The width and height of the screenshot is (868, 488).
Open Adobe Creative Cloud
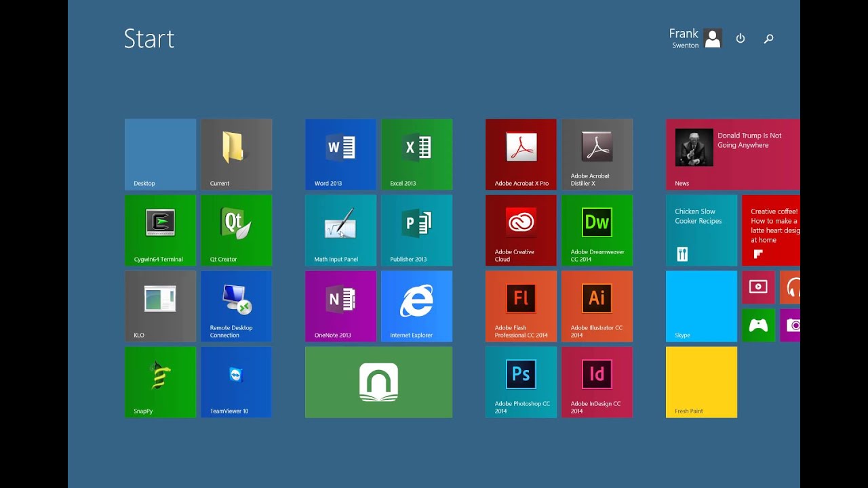521,230
